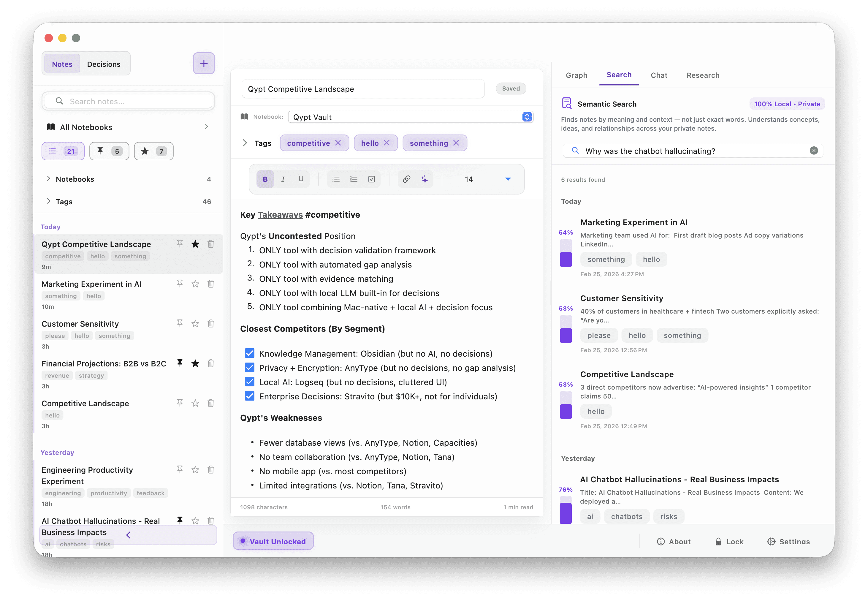Delete the Customer Sensitivity note
This screenshot has height=601, width=868.
[x=211, y=323]
